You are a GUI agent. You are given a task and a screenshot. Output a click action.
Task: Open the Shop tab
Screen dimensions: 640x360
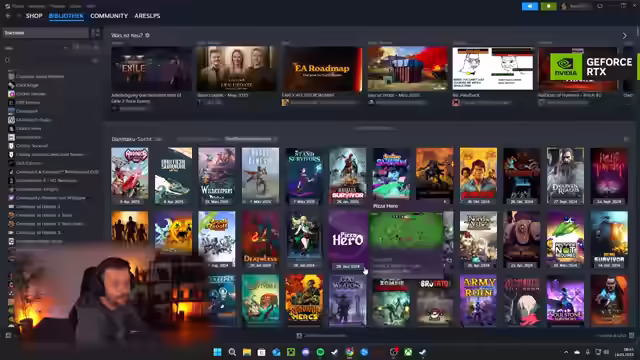(x=34, y=16)
